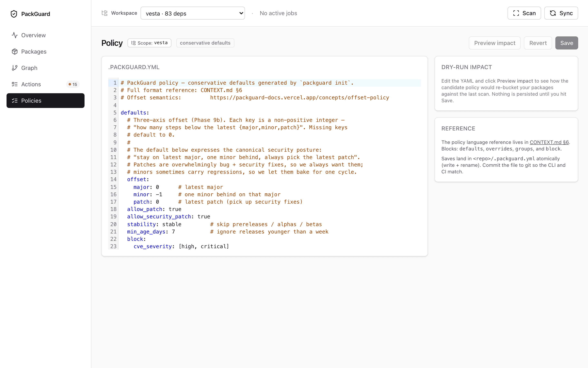Click "cve_severity: [high, critical]" line
Viewport: 588px width, 368px height.
[x=181, y=246]
